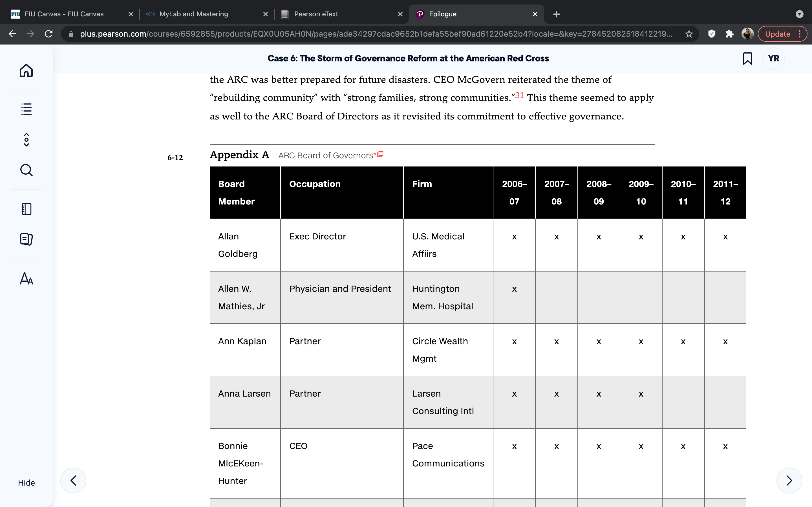812x507 pixels.
Task: Hide the sidebar using Hide
Action: click(x=26, y=482)
